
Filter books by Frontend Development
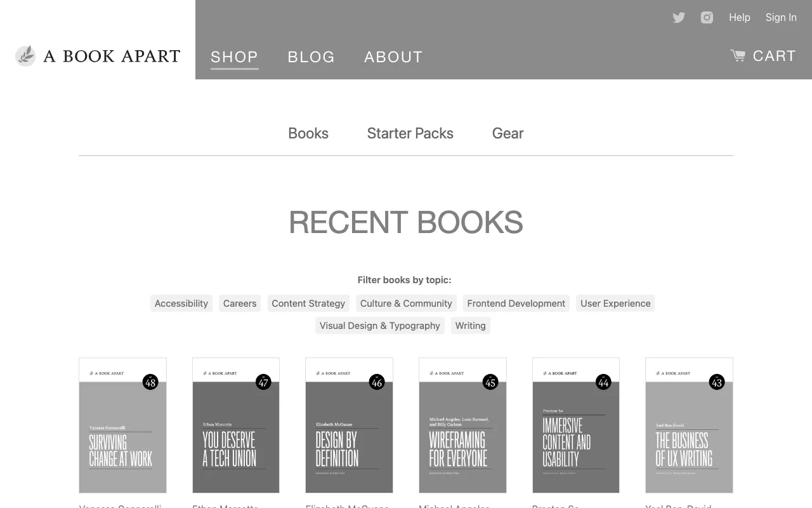516,304
